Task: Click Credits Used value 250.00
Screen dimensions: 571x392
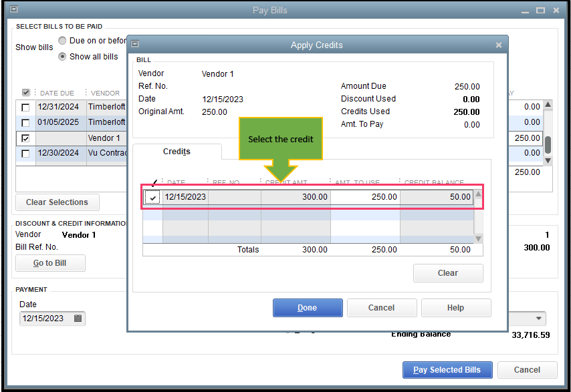Action: (x=467, y=112)
